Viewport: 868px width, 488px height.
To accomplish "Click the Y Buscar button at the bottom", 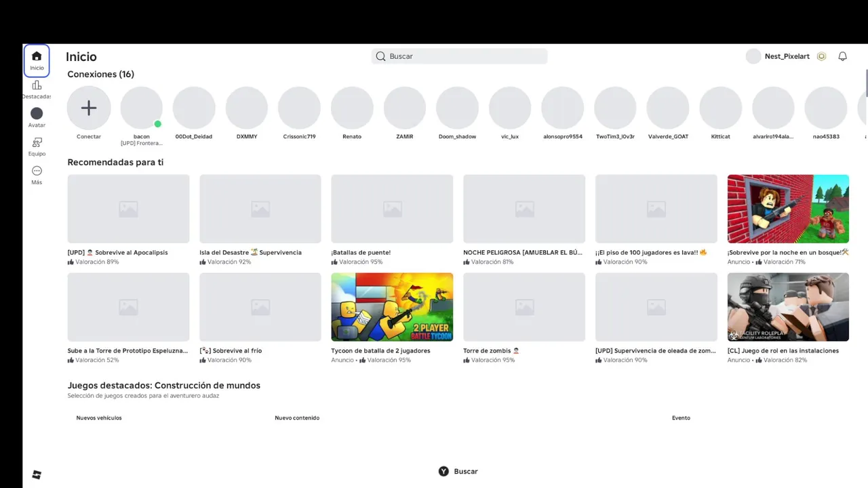I will 458,471.
